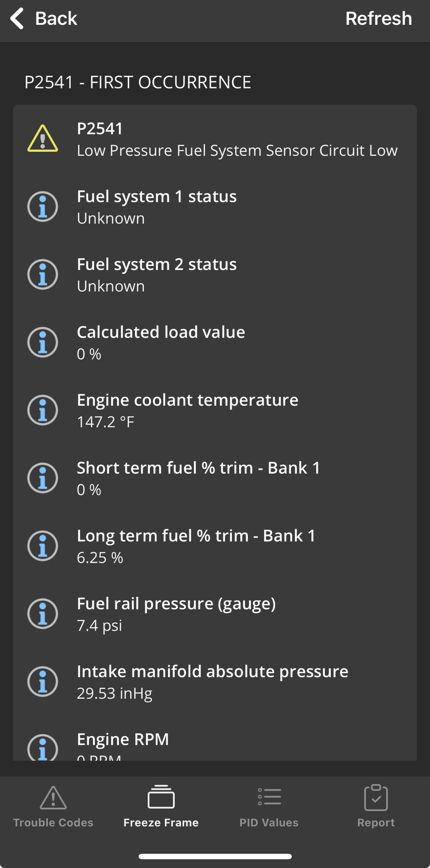Select the Engine coolant temperature 147.2 °F row
Viewport: 430px width, 868px height.
[215, 410]
